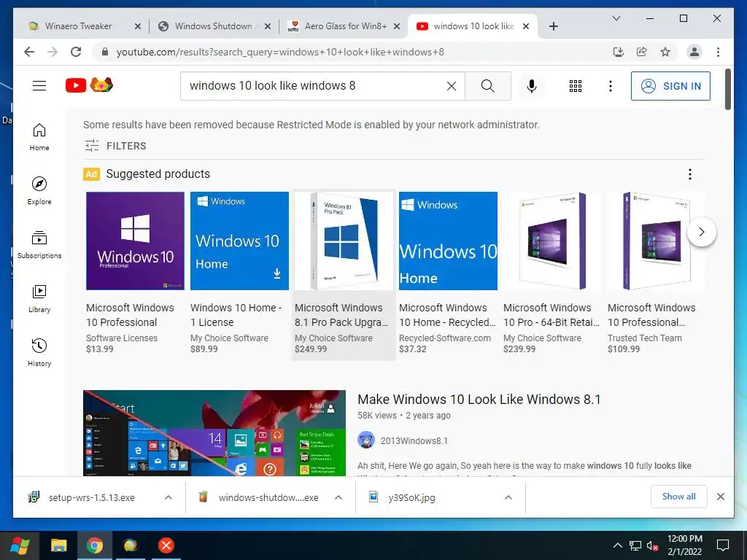Screen dimensions: 747x560
Task: Go to Home in sidebar
Action: click(x=39, y=137)
